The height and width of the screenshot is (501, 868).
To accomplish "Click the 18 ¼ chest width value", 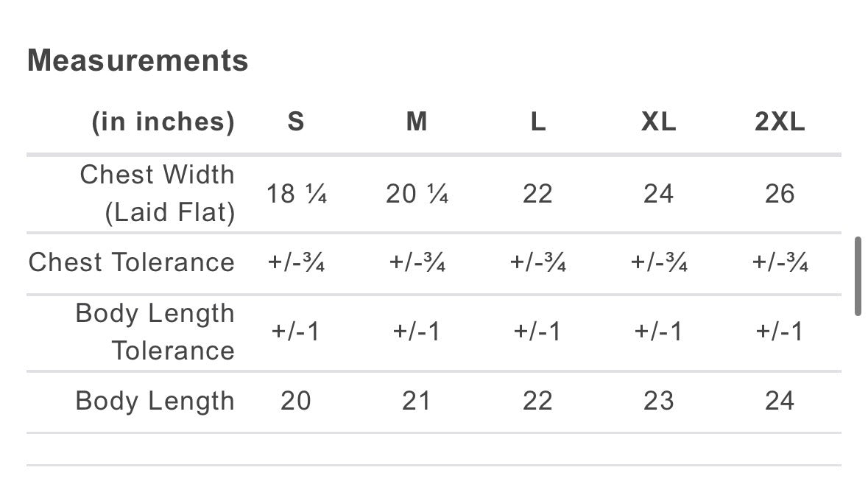I will point(295,194).
